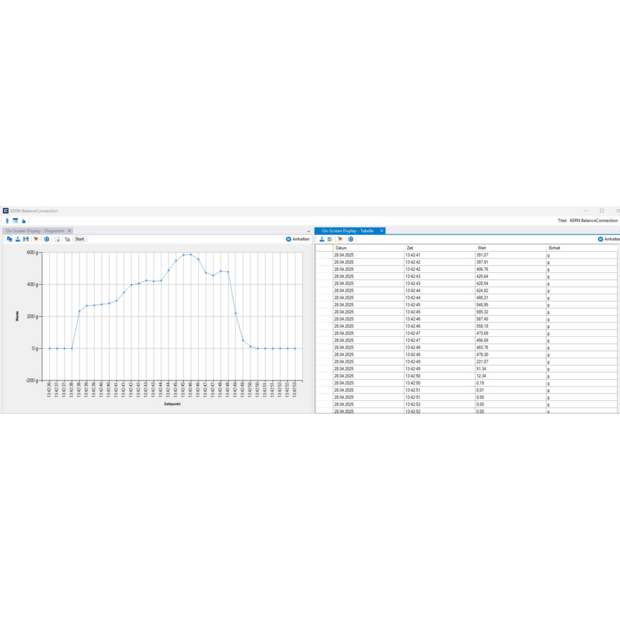Click the first blue icon in main toolbar
The width and height of the screenshot is (620, 620).
coord(7,220)
